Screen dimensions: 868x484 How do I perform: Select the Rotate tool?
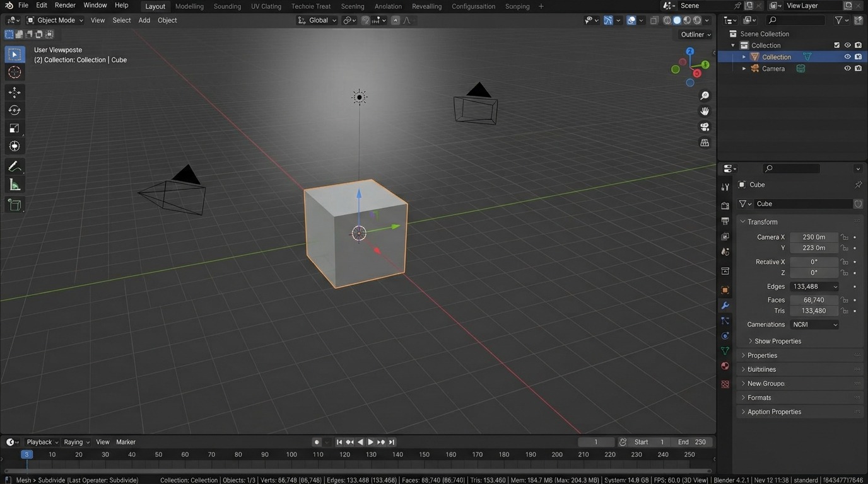[x=15, y=110]
